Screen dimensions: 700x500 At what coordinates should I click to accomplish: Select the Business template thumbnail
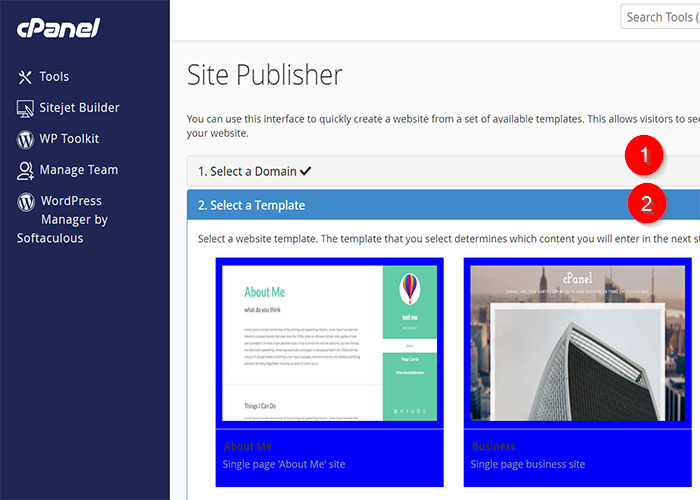click(577, 343)
